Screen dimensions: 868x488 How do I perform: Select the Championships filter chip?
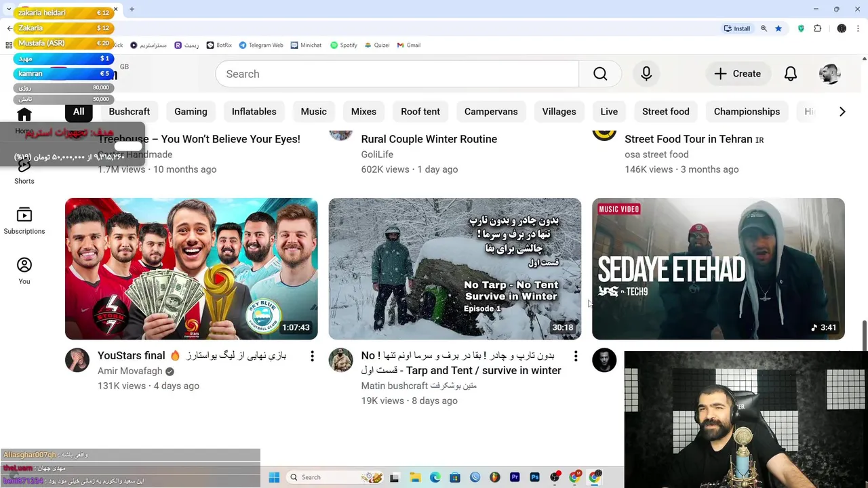747,112
